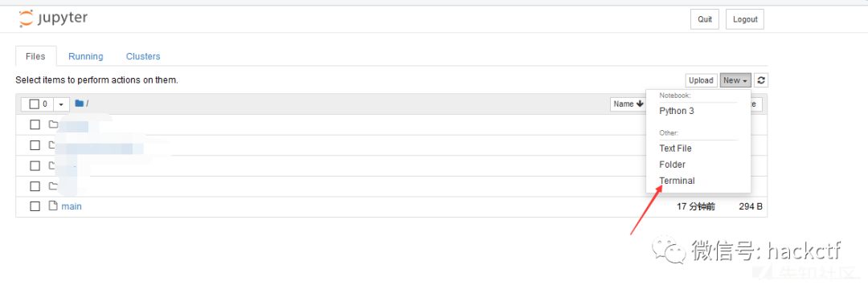Switch to the Running tab
This screenshot has width=868, height=289.
86,56
